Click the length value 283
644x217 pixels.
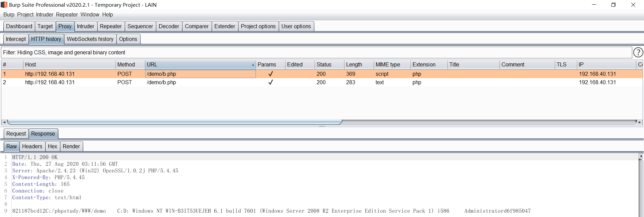[x=351, y=82]
